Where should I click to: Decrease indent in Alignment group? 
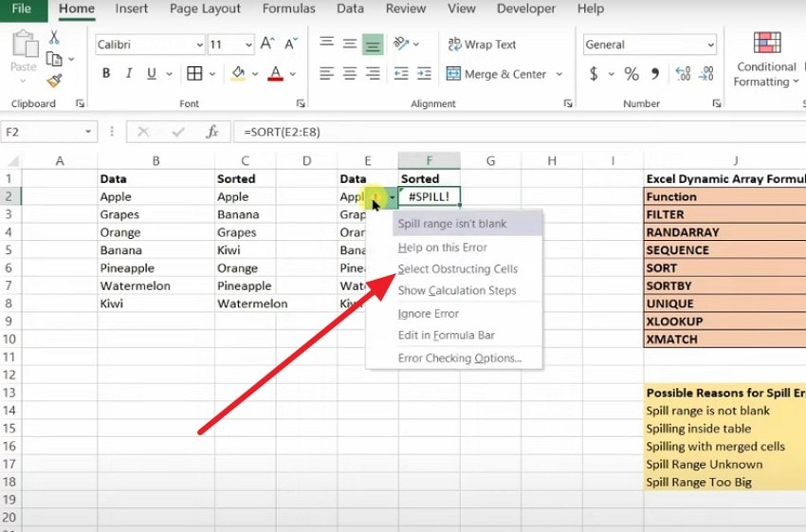[x=401, y=74]
